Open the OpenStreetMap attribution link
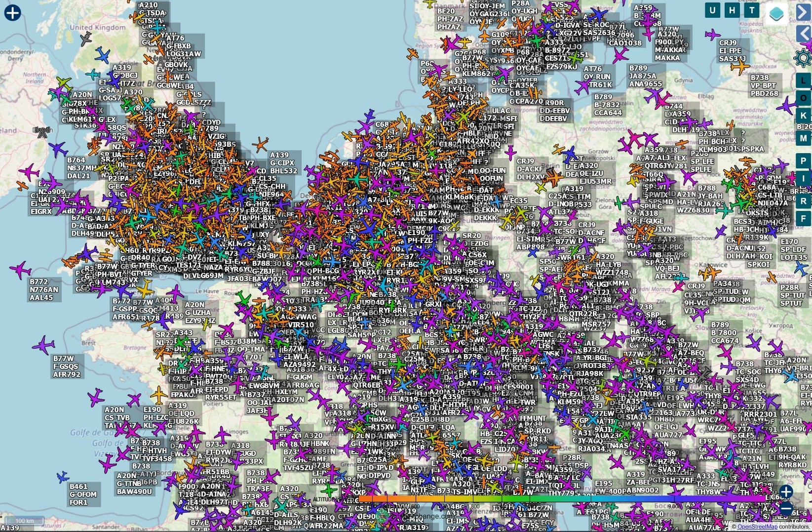This screenshot has width=812, height=532. (757, 527)
